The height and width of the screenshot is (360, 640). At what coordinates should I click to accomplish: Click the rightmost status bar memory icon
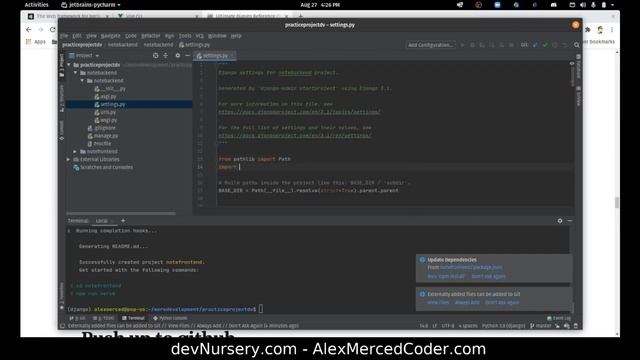[576, 326]
